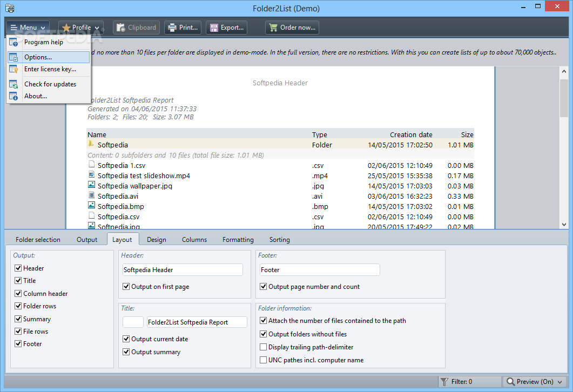The width and height of the screenshot is (573, 392).
Task: Uncheck File rows checkbox
Action: pyautogui.click(x=18, y=332)
